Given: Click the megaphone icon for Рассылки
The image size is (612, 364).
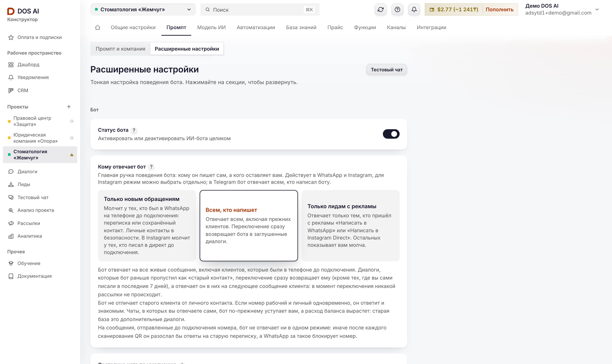Looking at the screenshot, I should click(11, 223).
